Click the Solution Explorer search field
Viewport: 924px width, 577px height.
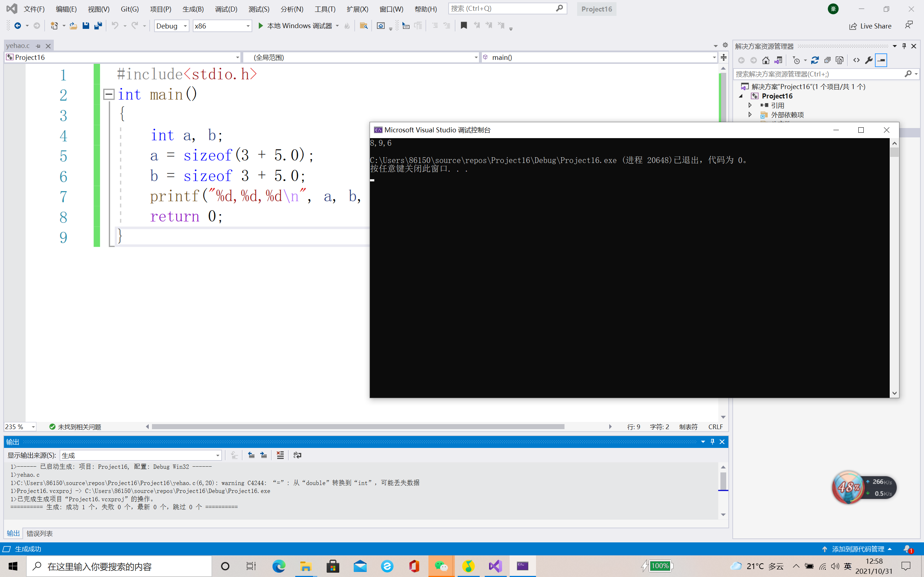pyautogui.click(x=817, y=74)
